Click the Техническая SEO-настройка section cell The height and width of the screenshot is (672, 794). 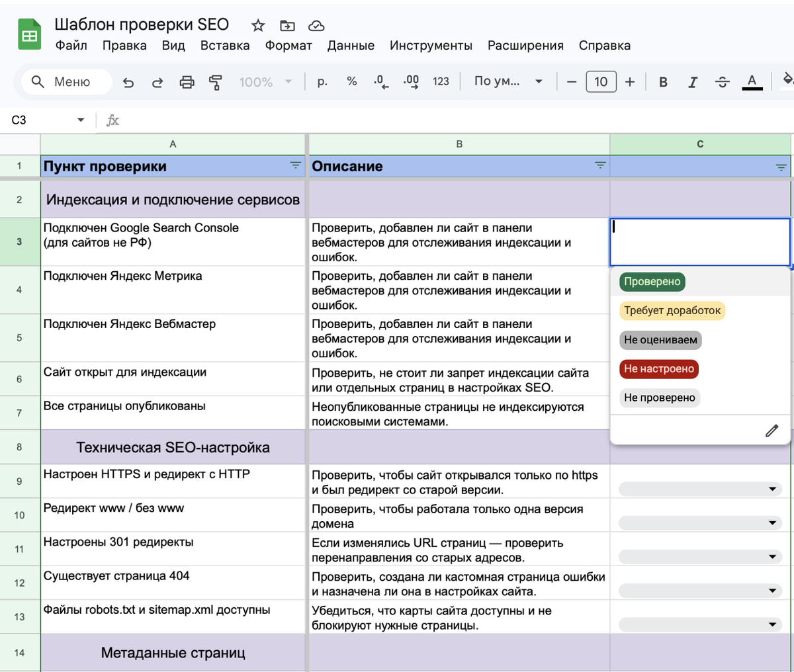pyautogui.click(x=173, y=447)
